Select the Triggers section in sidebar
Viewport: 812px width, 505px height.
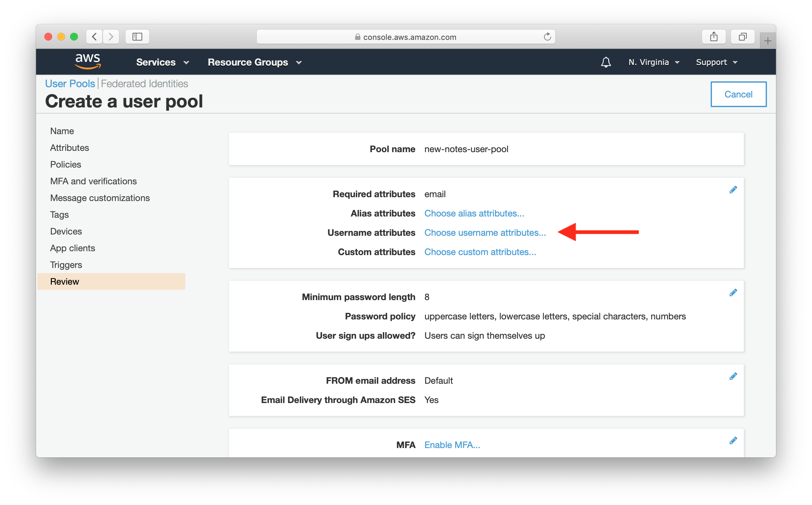pos(66,264)
